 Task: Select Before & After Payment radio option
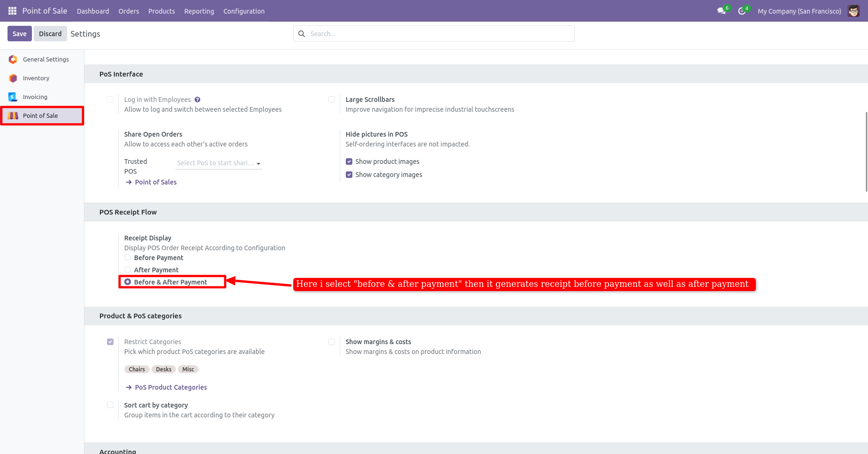[x=128, y=282]
